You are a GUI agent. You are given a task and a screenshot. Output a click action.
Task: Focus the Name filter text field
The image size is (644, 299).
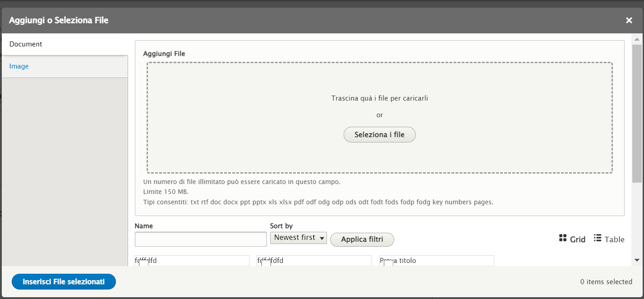[x=201, y=239]
